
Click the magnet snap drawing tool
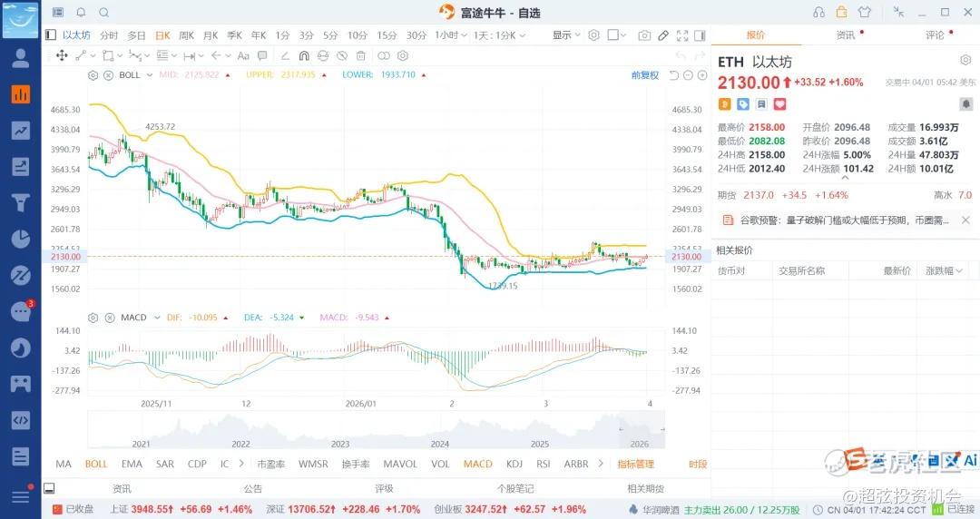click(x=304, y=55)
